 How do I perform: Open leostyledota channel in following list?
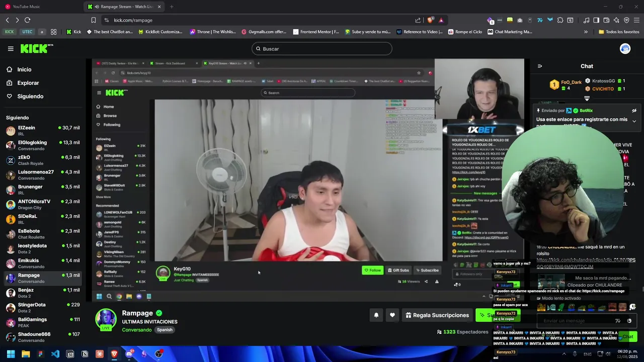pos(43,248)
